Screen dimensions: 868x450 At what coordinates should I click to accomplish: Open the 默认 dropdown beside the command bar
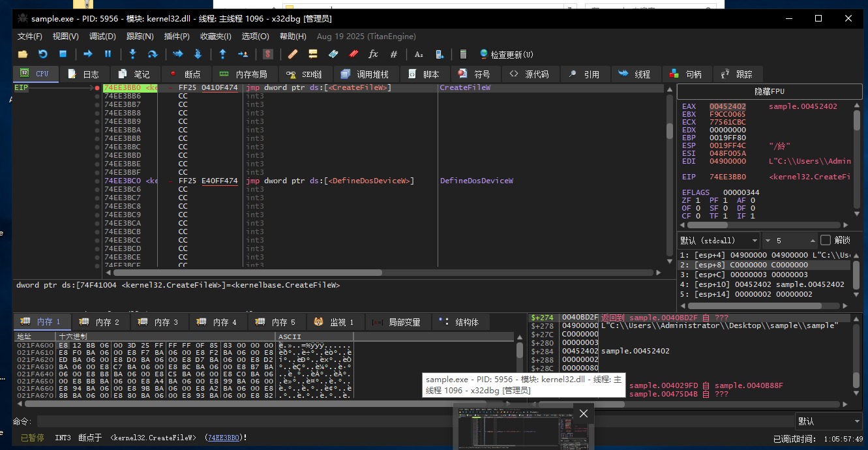830,421
